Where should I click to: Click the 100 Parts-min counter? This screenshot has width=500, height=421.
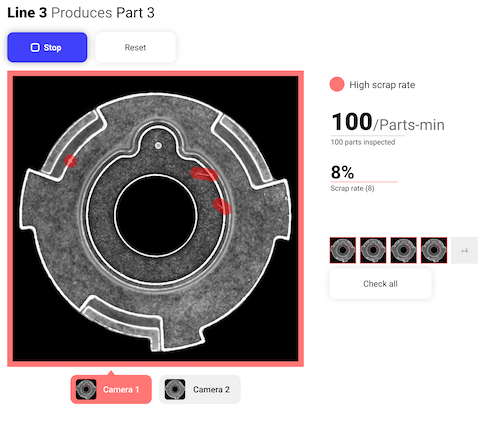[x=388, y=122]
